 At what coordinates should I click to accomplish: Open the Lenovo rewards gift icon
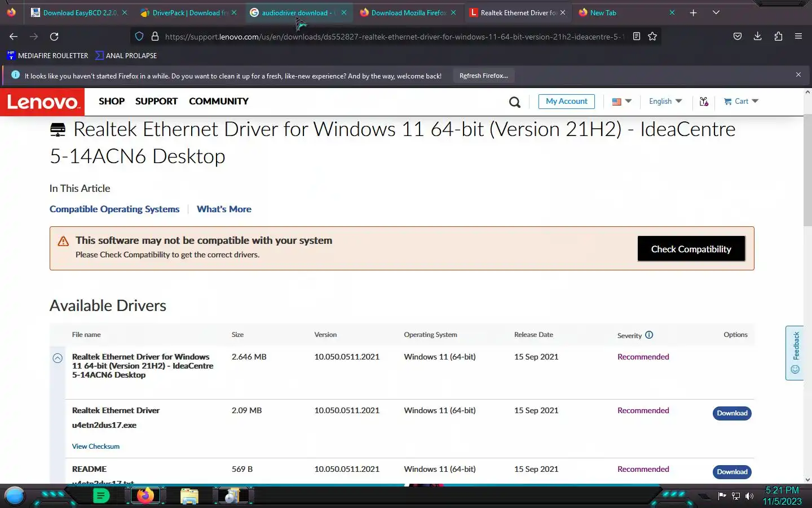tap(704, 102)
